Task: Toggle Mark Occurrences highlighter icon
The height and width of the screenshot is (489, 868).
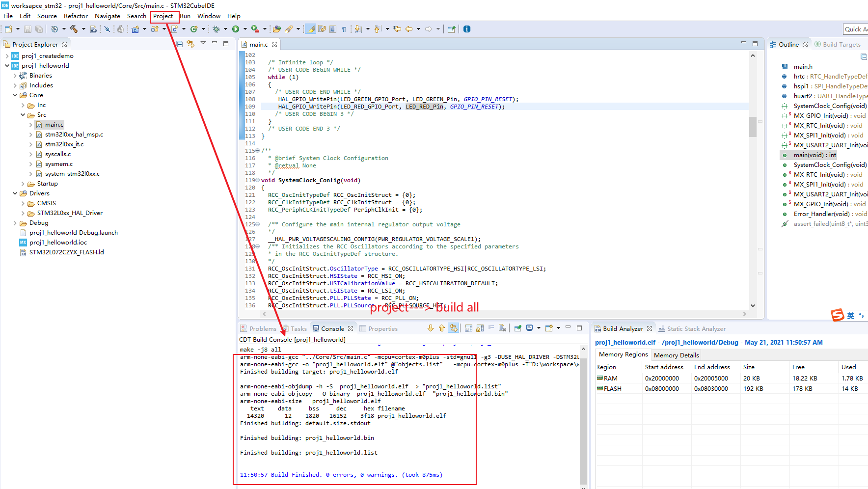Action: 310,29
